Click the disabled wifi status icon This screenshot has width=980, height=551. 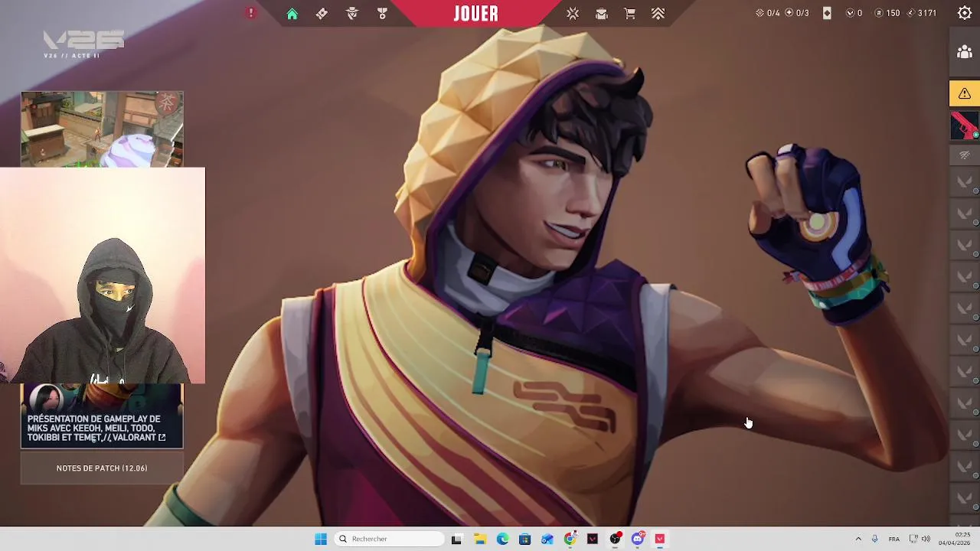(x=965, y=155)
